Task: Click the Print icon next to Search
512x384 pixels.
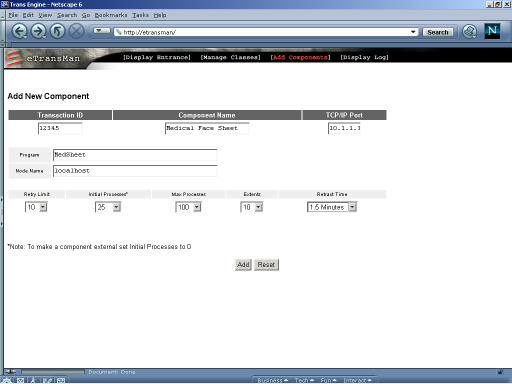Action: coord(470,32)
